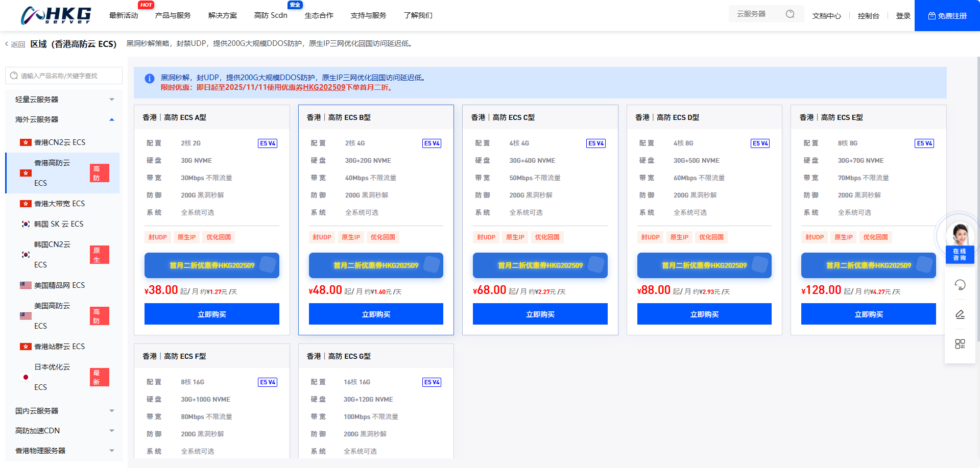The image size is (980, 468).
Task: Open the feedback pencil icon
Action: [x=960, y=314]
